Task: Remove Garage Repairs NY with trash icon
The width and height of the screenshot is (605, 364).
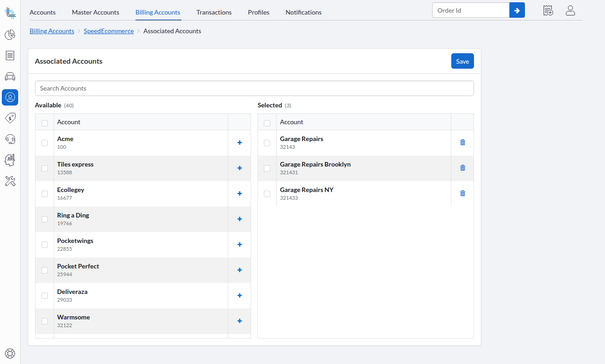Action: pyautogui.click(x=463, y=193)
